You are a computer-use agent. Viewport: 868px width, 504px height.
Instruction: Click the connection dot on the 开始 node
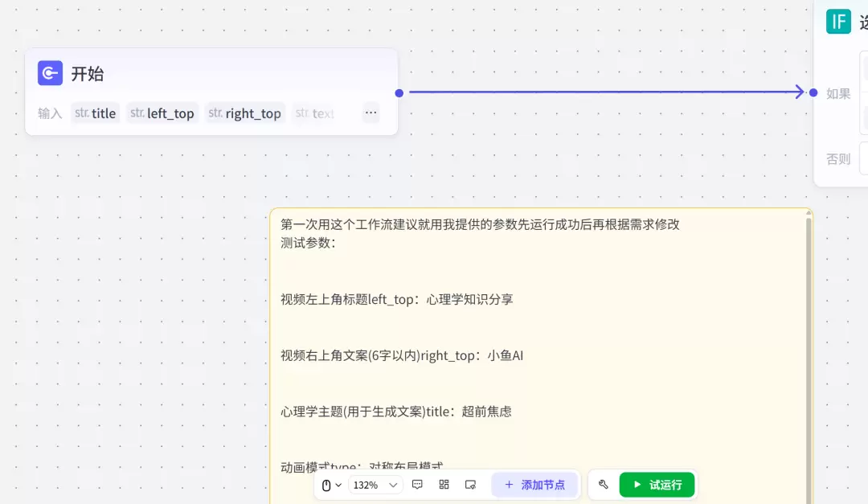399,92
